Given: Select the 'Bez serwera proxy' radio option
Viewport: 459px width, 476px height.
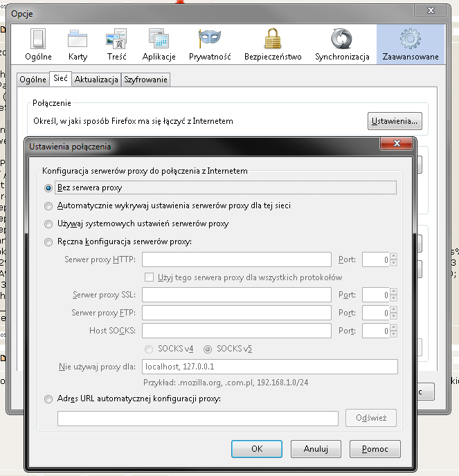Looking at the screenshot, I should 48,187.
